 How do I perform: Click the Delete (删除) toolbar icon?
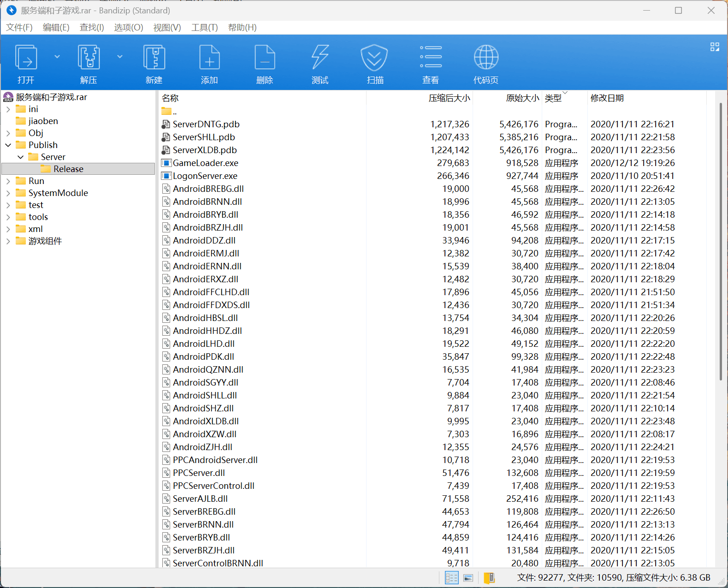pyautogui.click(x=265, y=58)
